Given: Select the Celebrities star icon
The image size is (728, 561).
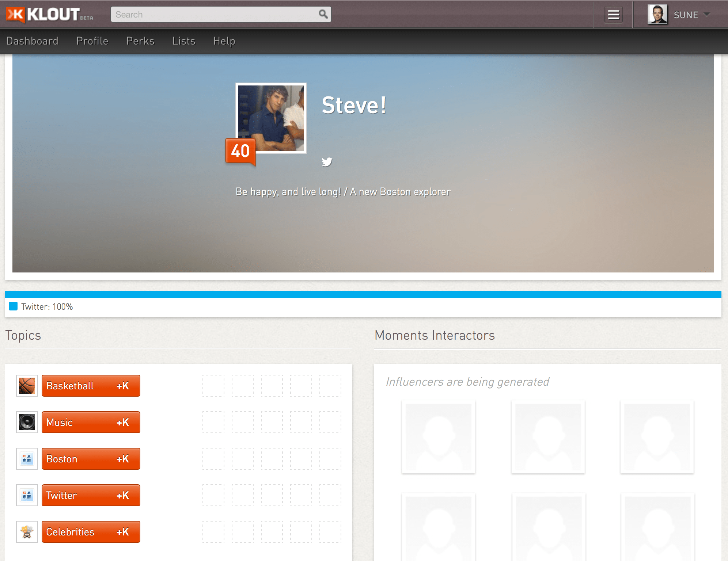Looking at the screenshot, I should (x=27, y=532).
